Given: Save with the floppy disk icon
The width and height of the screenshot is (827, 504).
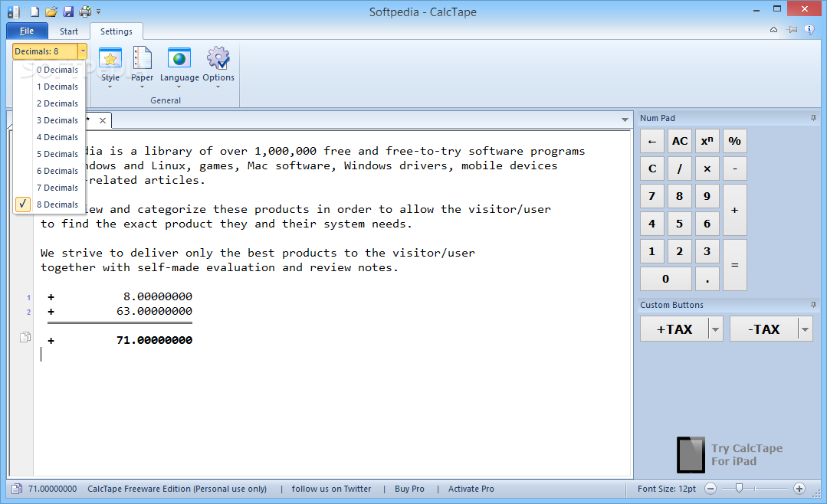Looking at the screenshot, I should pos(68,11).
